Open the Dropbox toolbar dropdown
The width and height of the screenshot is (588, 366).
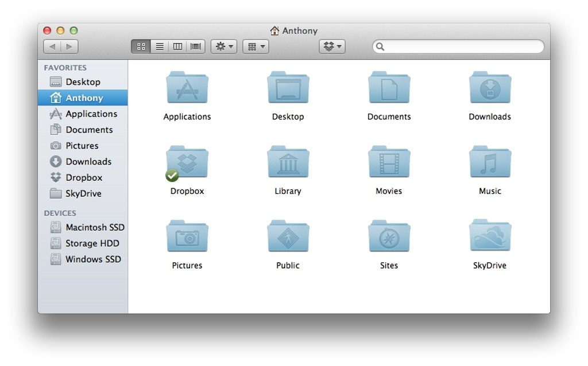coord(332,46)
